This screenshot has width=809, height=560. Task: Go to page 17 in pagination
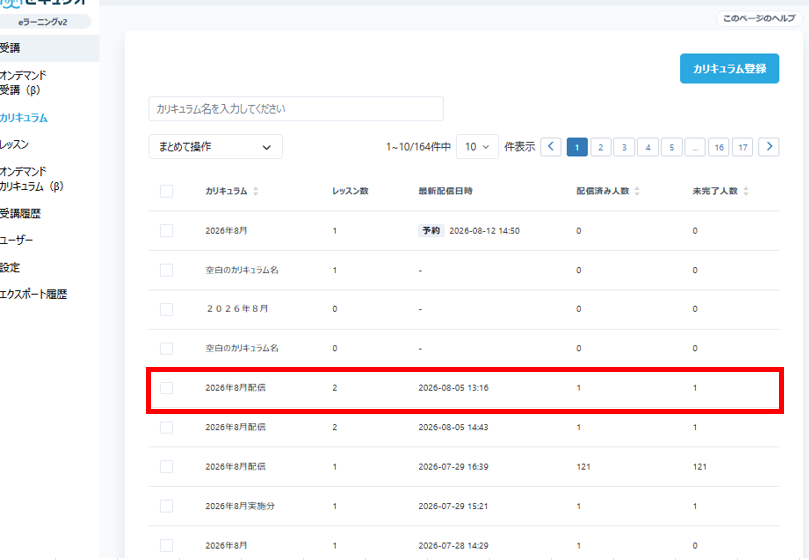point(743,147)
